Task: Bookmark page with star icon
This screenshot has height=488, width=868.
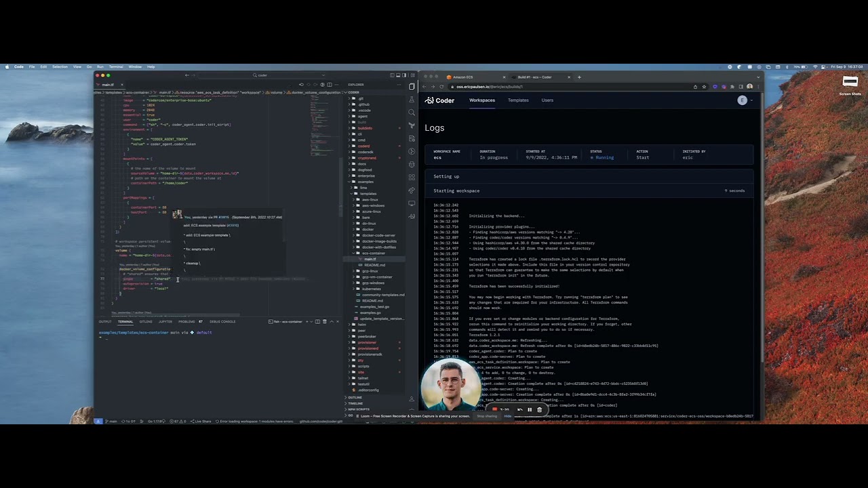Action: click(x=704, y=87)
